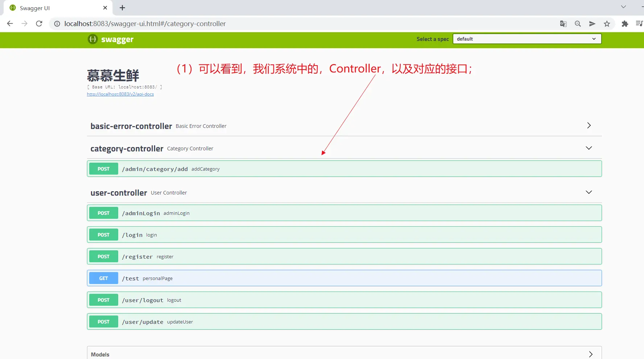This screenshot has width=644, height=359.
Task: Reload the Swagger UI page
Action: [x=39, y=24]
